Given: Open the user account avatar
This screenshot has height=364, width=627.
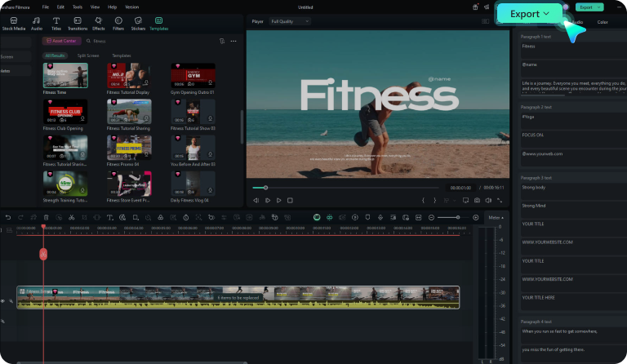Looking at the screenshot, I should click(x=566, y=7).
